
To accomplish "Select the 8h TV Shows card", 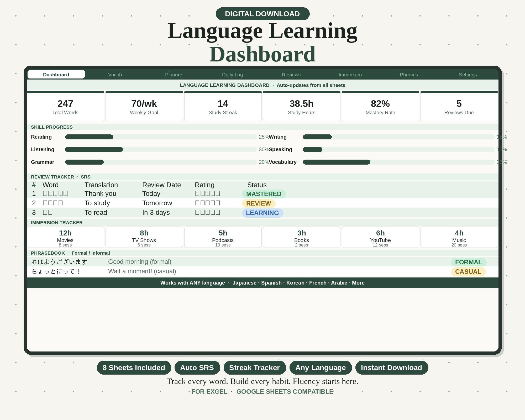I will [144, 237].
